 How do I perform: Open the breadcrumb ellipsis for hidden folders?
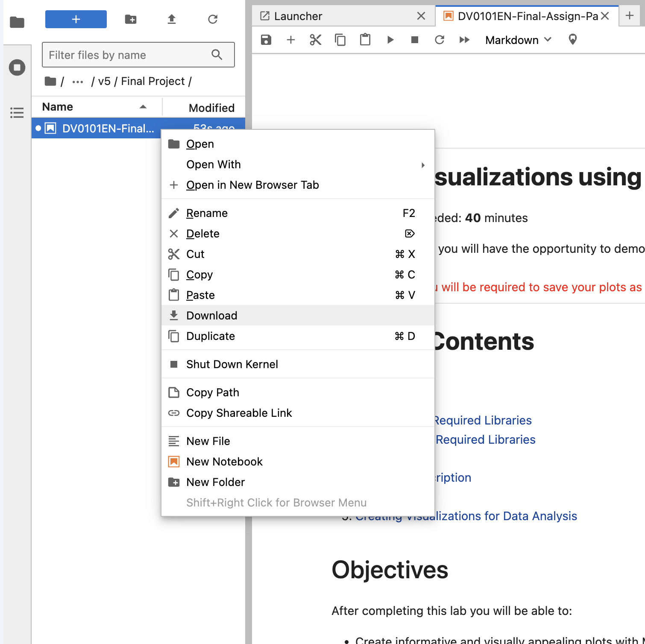(x=77, y=81)
